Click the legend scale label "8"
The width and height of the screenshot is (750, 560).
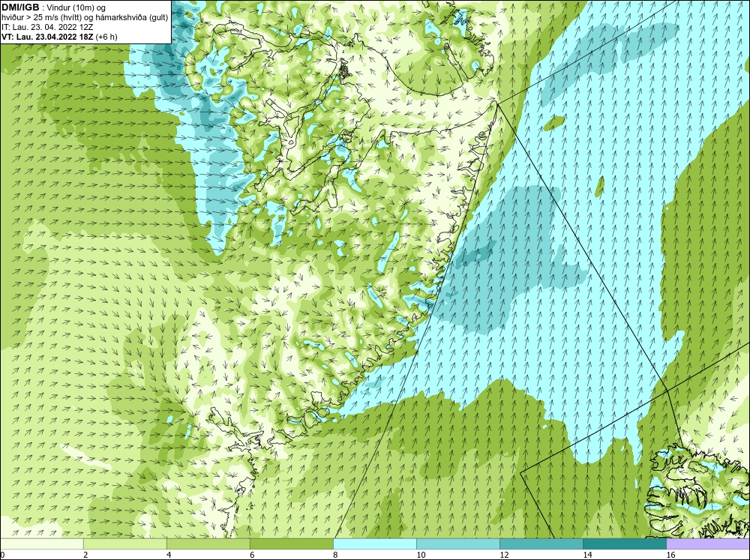coord(335,555)
